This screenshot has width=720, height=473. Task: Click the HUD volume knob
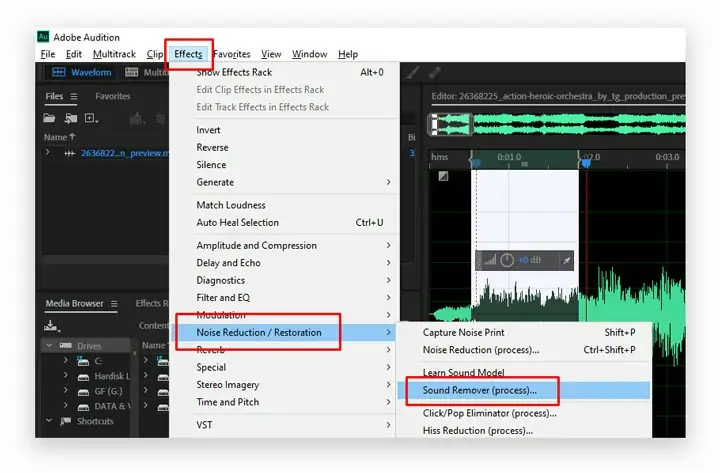tap(506, 260)
